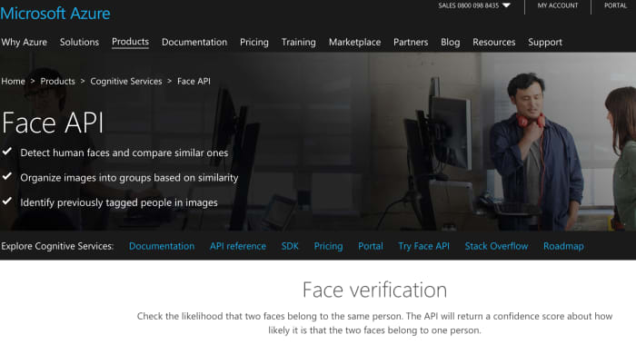The width and height of the screenshot is (636, 364).
Task: Click the text 'Identify previously tagged people in images'
Action: point(119,202)
